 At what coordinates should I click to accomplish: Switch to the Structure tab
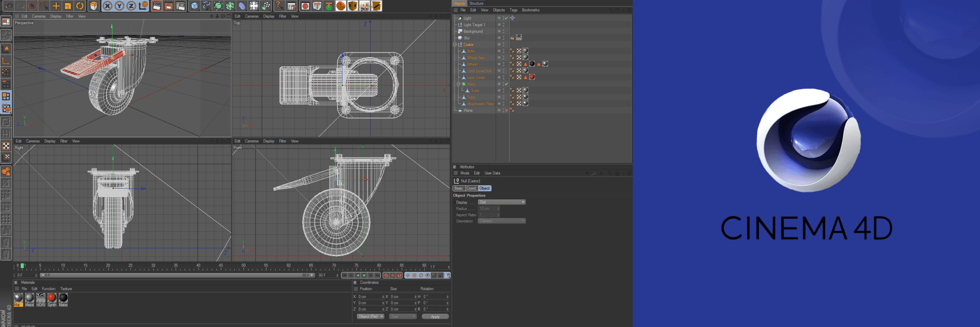coord(476,3)
